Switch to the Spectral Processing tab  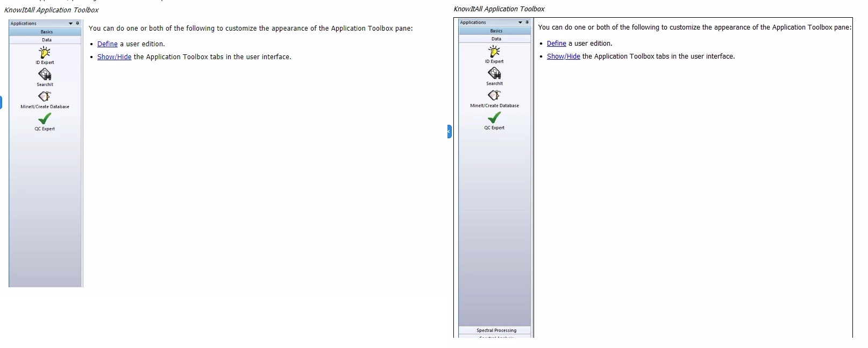tap(496, 330)
